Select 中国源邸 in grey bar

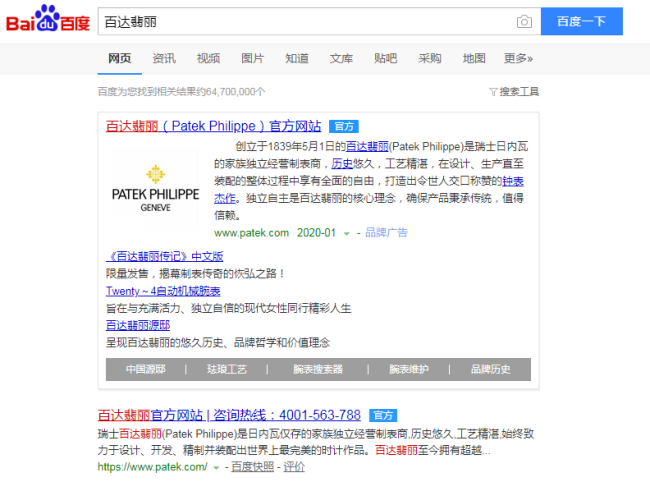[x=146, y=369]
